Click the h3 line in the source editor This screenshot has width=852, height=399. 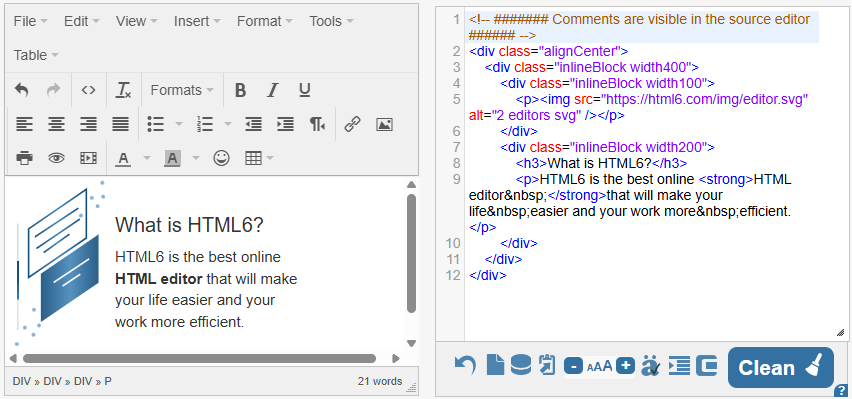pos(602,163)
